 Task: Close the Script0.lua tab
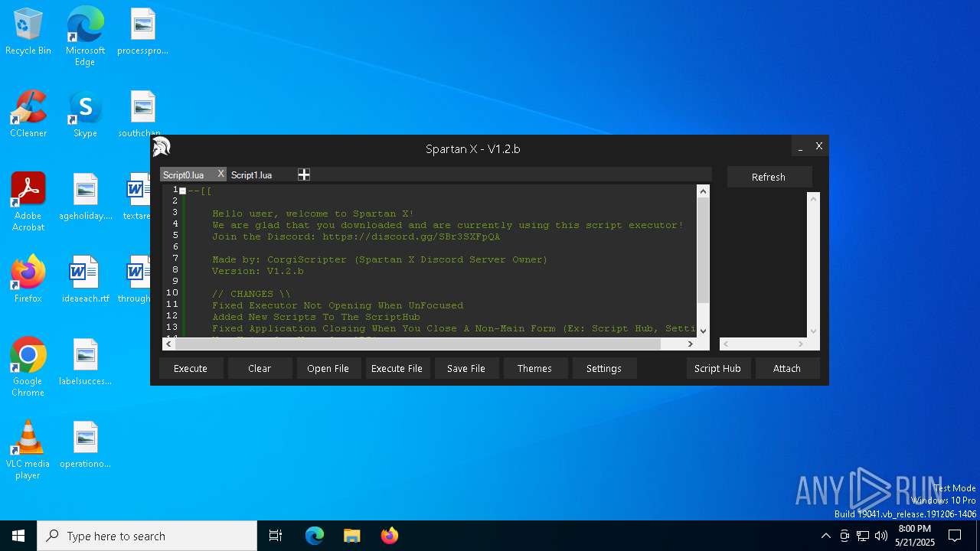point(220,174)
